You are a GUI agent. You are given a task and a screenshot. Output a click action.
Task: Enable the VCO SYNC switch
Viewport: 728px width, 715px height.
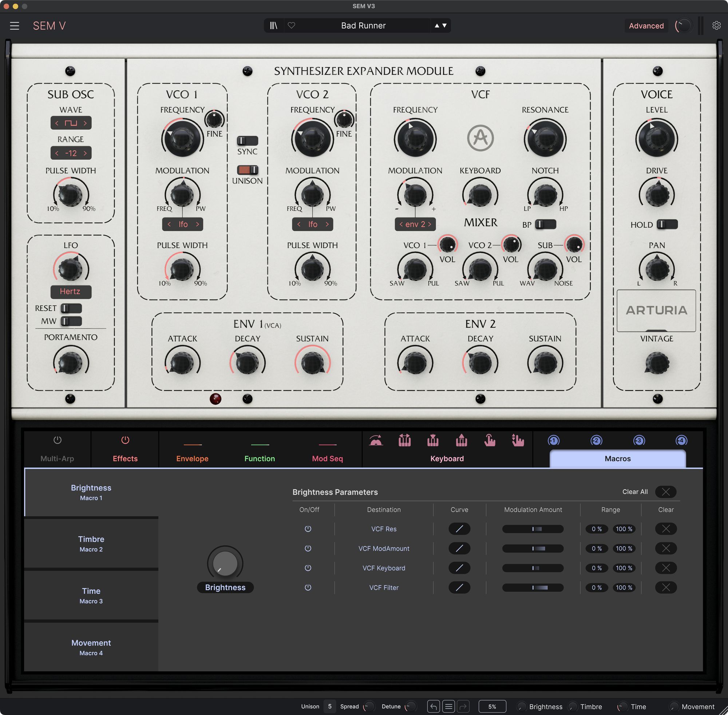point(248,141)
